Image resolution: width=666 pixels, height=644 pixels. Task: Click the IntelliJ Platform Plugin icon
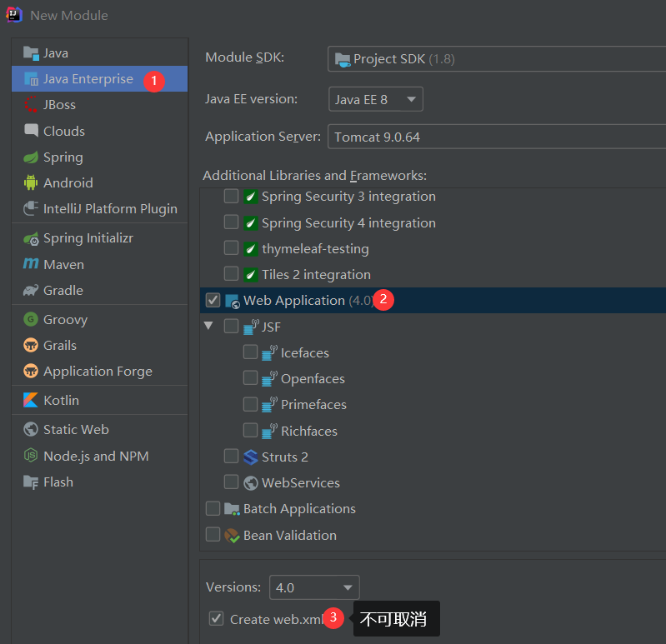31,208
